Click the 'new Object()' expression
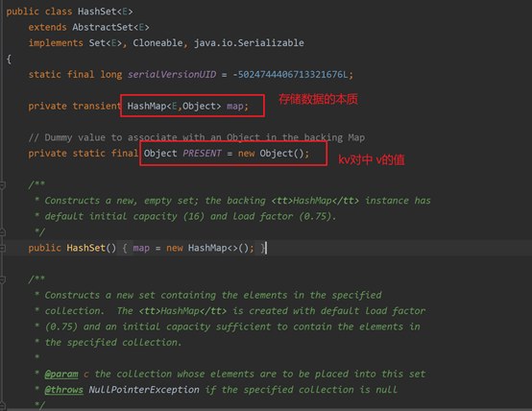532x411 pixels. (271, 153)
